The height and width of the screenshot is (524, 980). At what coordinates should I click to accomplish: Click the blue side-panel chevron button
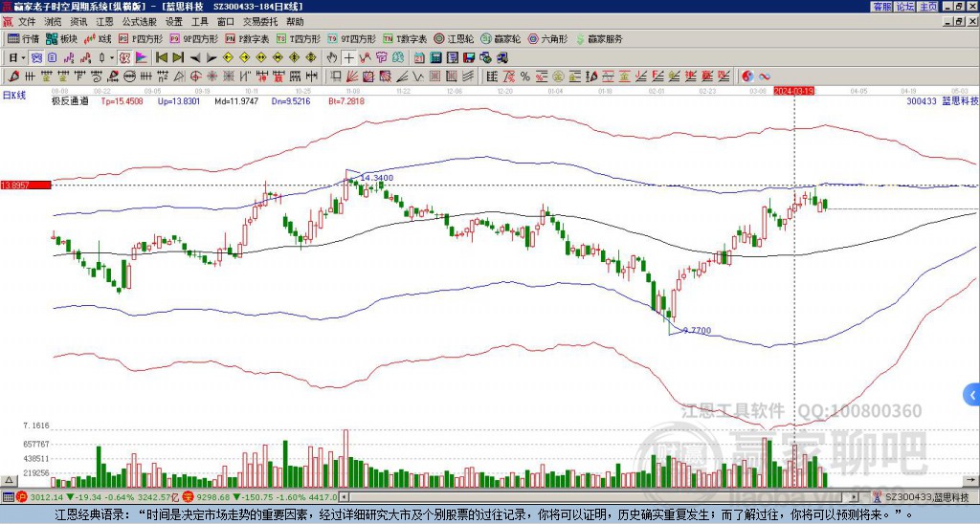(971, 395)
